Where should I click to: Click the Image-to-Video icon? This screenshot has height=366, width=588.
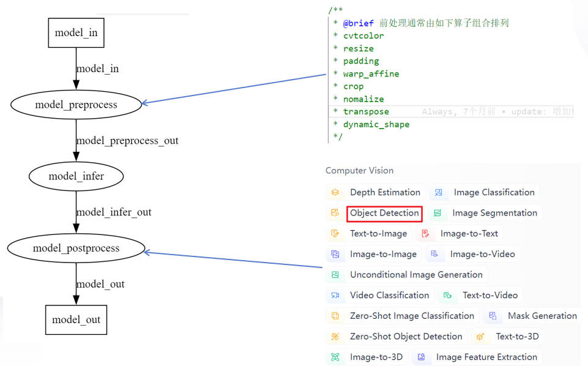click(434, 254)
